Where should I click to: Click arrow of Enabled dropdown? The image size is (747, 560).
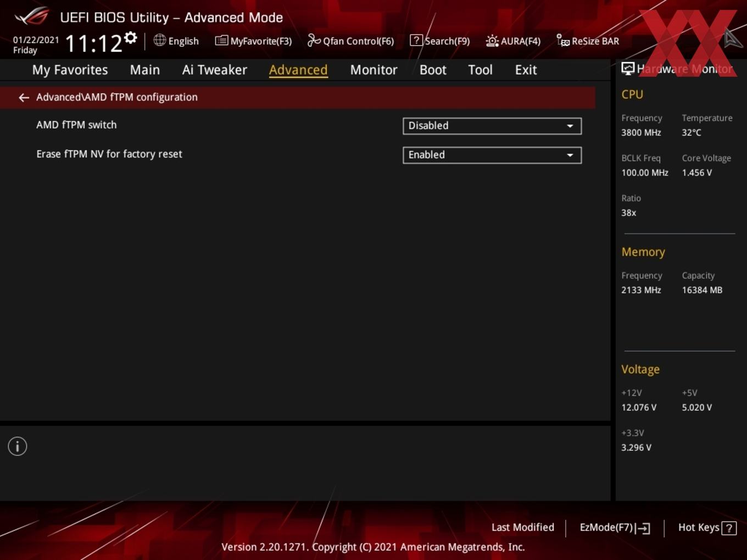point(570,155)
